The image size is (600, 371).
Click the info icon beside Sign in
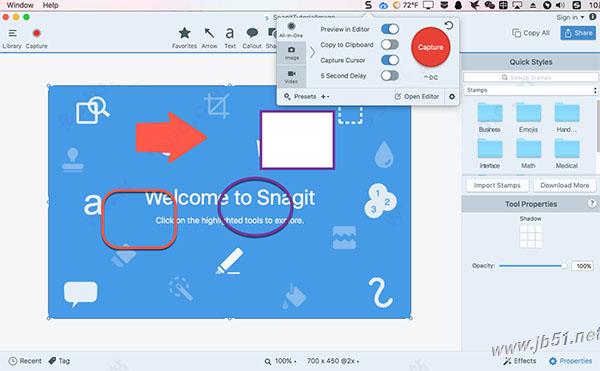tap(593, 17)
